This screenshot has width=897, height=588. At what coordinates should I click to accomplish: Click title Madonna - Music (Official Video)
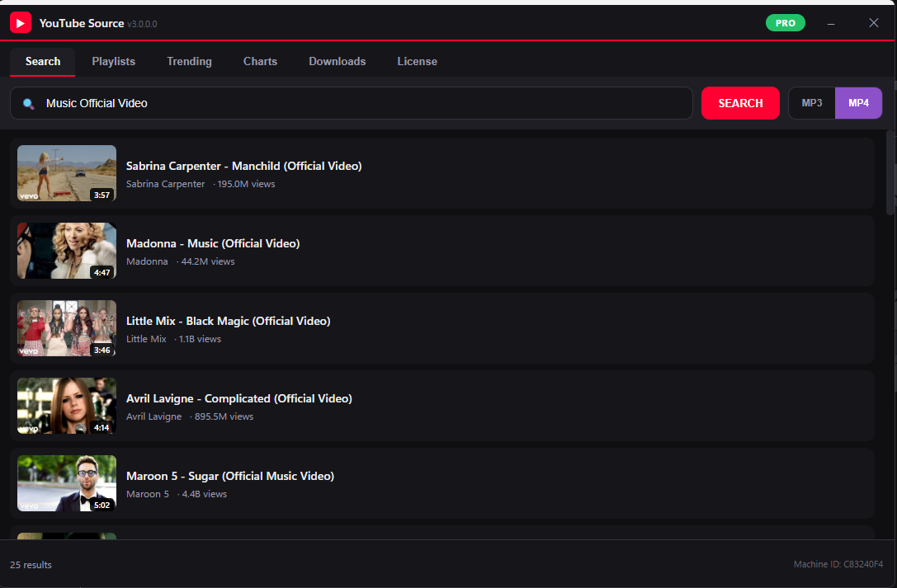[x=213, y=243]
